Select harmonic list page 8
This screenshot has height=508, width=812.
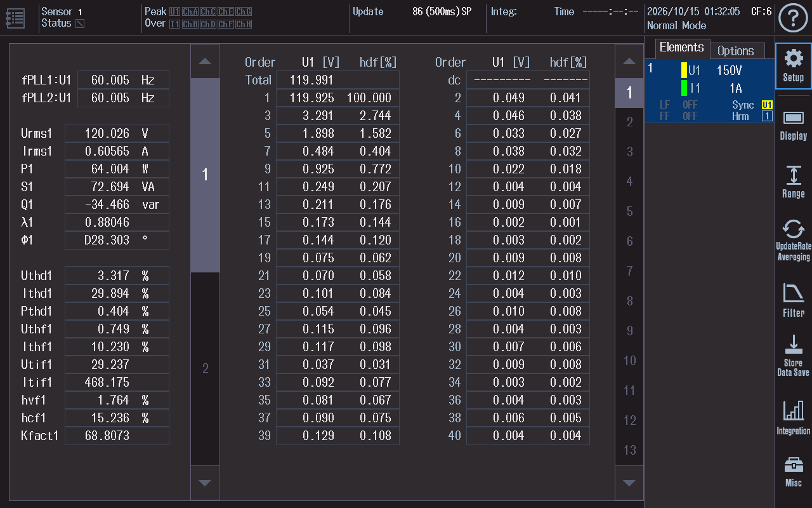(x=629, y=301)
